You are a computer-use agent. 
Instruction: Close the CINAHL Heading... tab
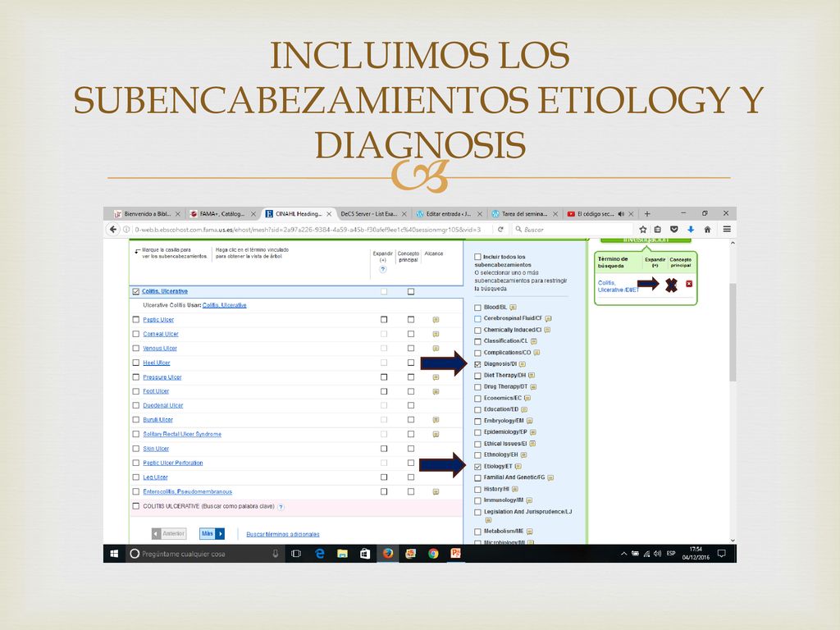click(x=329, y=214)
